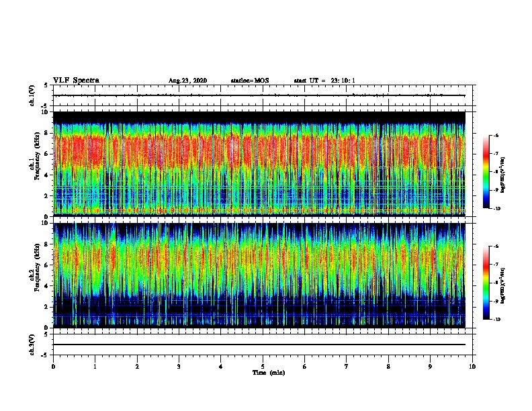Click the "ch.1(V)" axis label

click(32, 95)
